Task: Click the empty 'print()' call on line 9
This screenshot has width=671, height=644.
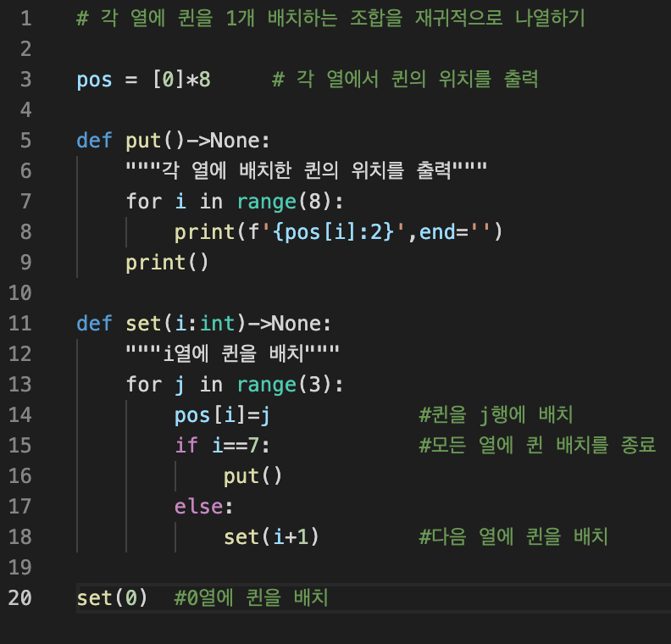Action: (167, 263)
